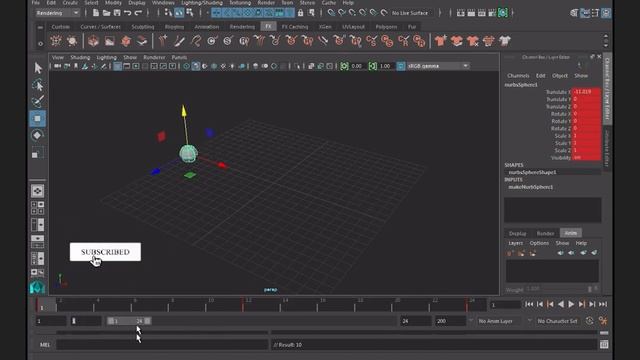Click the shelf options gear icon
This screenshot has width=640, height=360.
pyautogui.click(x=40, y=43)
